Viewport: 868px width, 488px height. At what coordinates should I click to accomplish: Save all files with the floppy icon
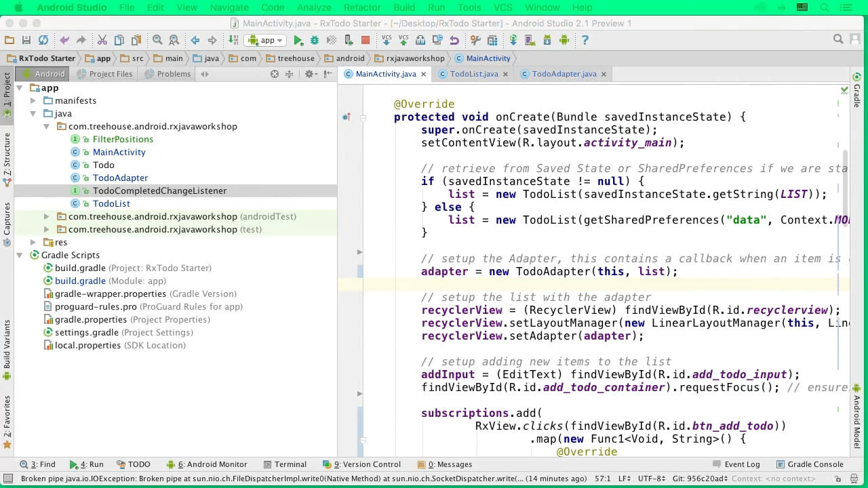(26, 40)
